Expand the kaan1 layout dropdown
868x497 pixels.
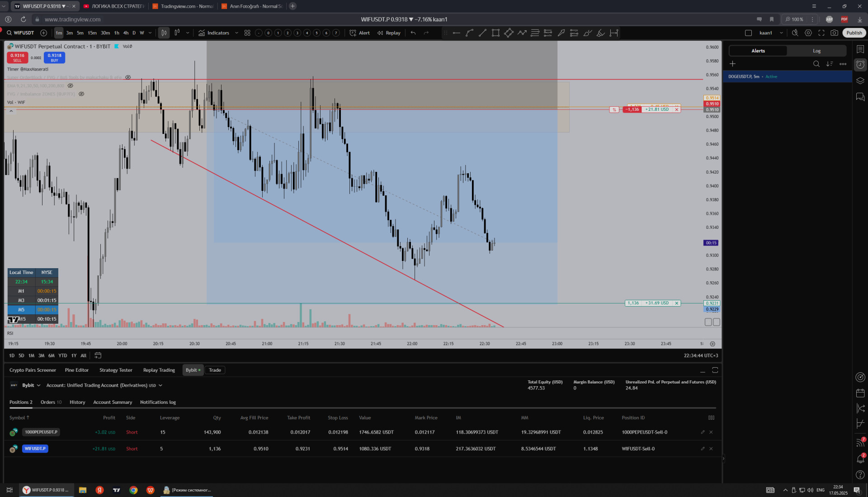(781, 33)
